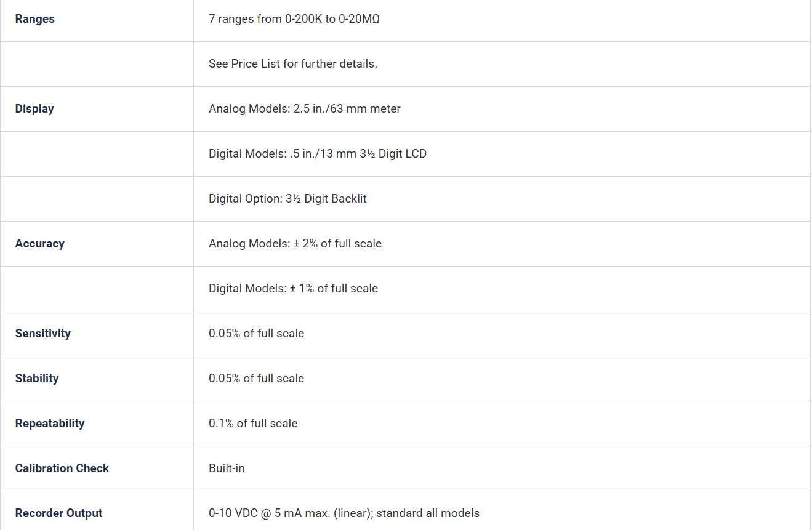
Task: Click the '0.1% of full scale' value
Action: (x=253, y=424)
